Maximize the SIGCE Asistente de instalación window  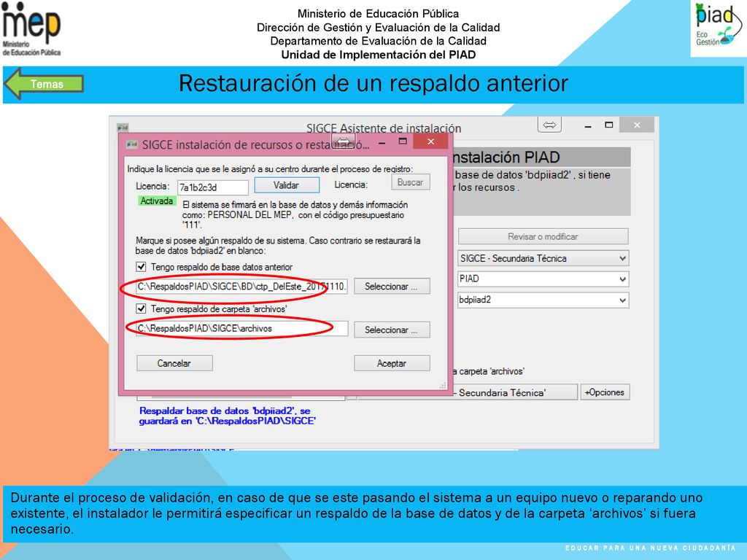609,125
